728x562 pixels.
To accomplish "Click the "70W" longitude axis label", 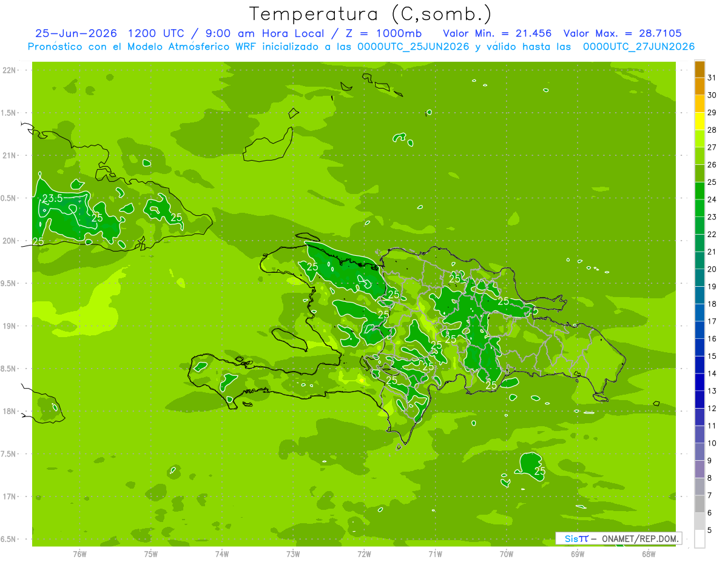I will point(506,554).
